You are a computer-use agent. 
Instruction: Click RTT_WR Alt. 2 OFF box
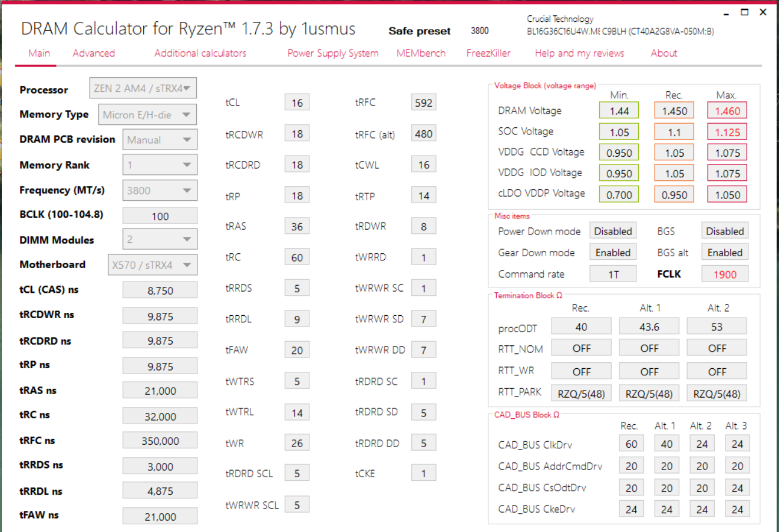[717, 371]
